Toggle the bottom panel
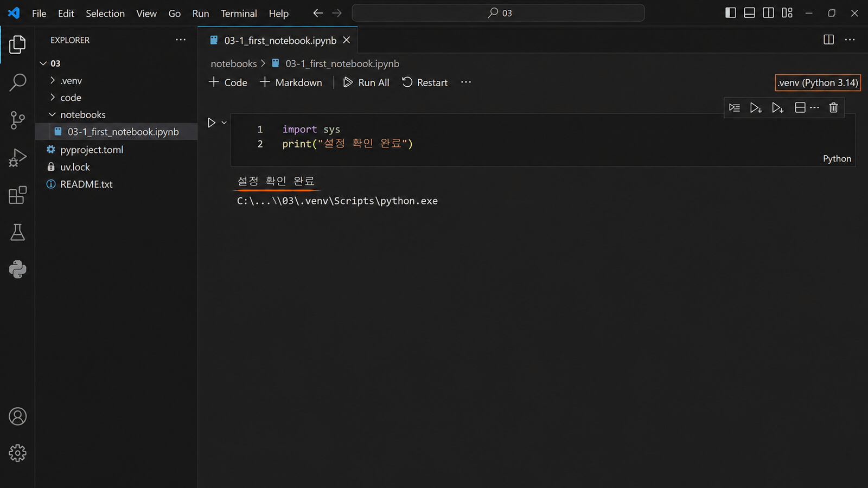This screenshot has width=868, height=488. tap(749, 13)
